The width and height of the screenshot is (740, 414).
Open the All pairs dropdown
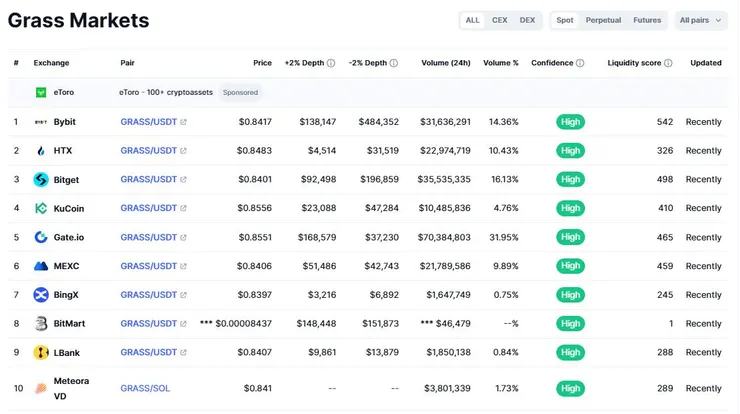701,20
